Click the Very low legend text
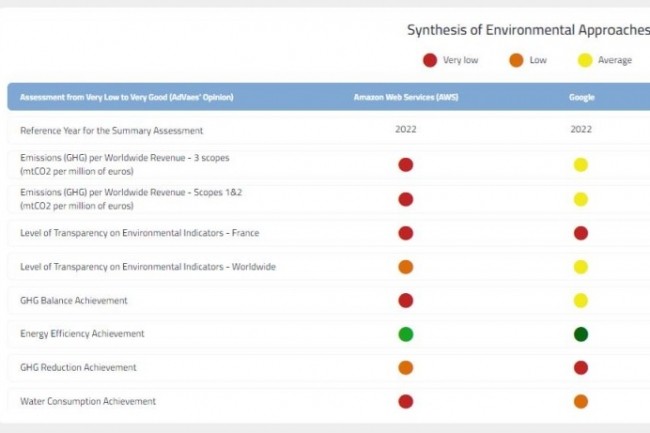Image resolution: width=650 pixels, height=433 pixels. pos(461,60)
